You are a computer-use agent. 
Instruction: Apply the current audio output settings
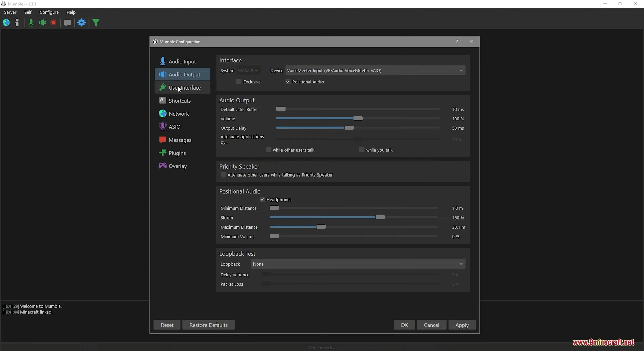click(x=462, y=325)
